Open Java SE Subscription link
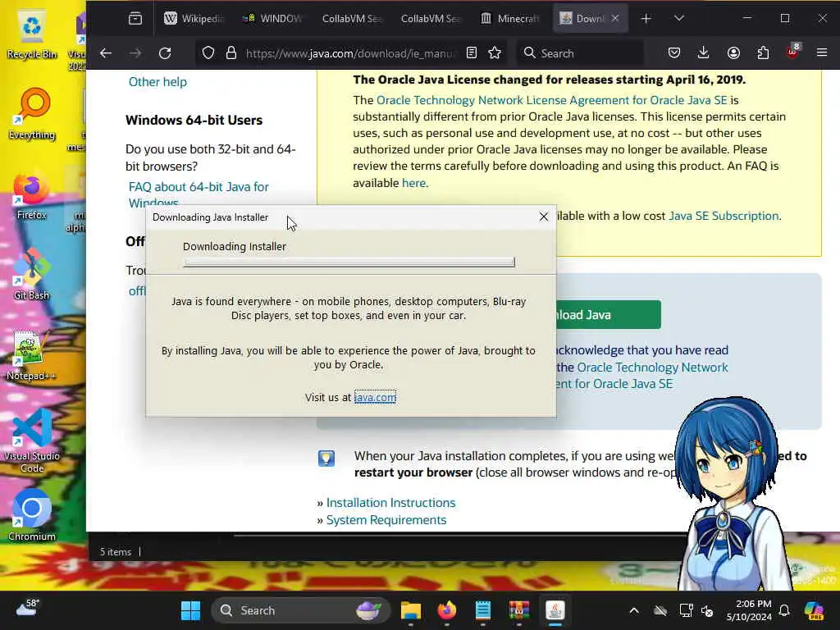 coord(724,216)
